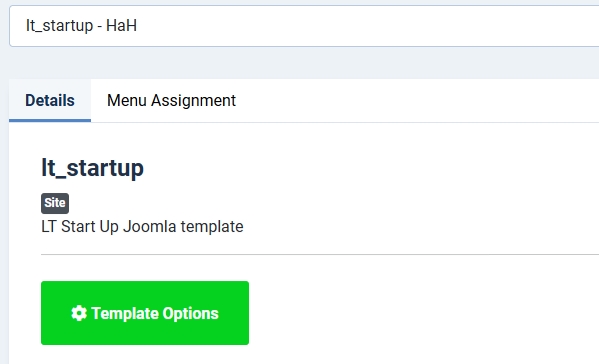Viewport: 599px width, 364px height.
Task: Click the blue underline beneath Details tab
Action: (x=50, y=121)
